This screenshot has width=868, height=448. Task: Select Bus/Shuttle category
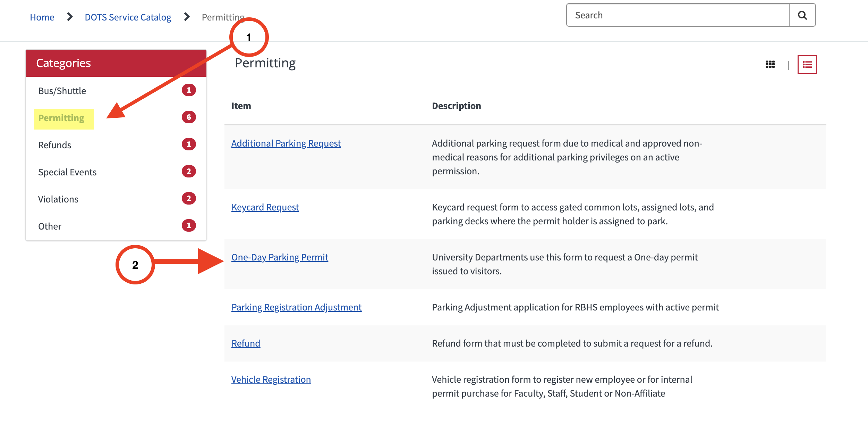[62, 91]
